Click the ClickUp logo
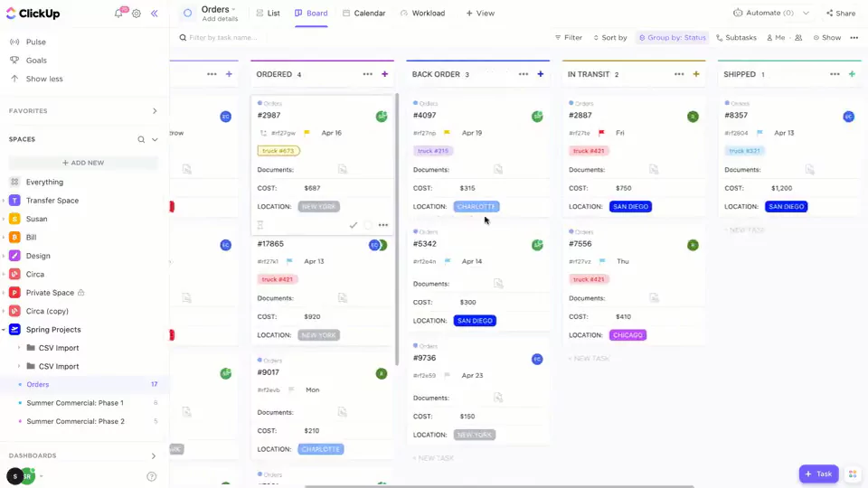The image size is (868, 488). [33, 14]
